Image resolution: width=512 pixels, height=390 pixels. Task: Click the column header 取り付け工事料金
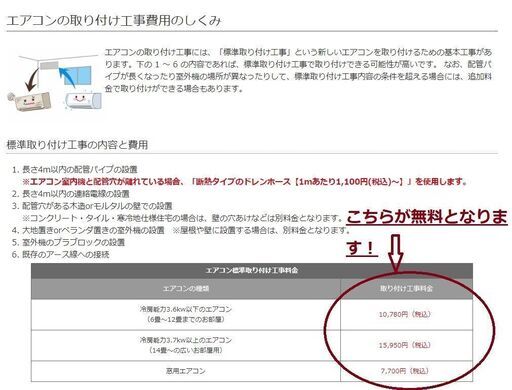click(406, 289)
